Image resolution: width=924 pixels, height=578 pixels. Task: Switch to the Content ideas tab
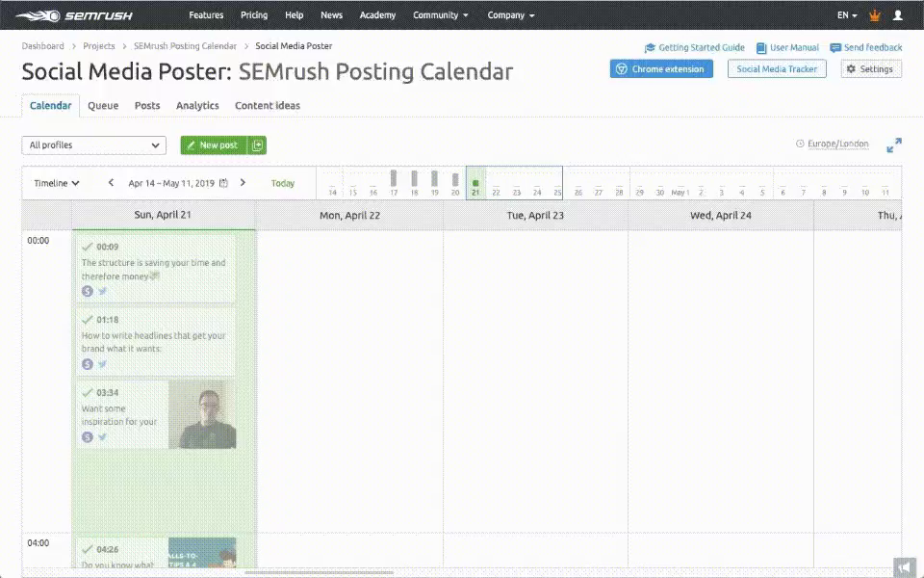pos(268,106)
